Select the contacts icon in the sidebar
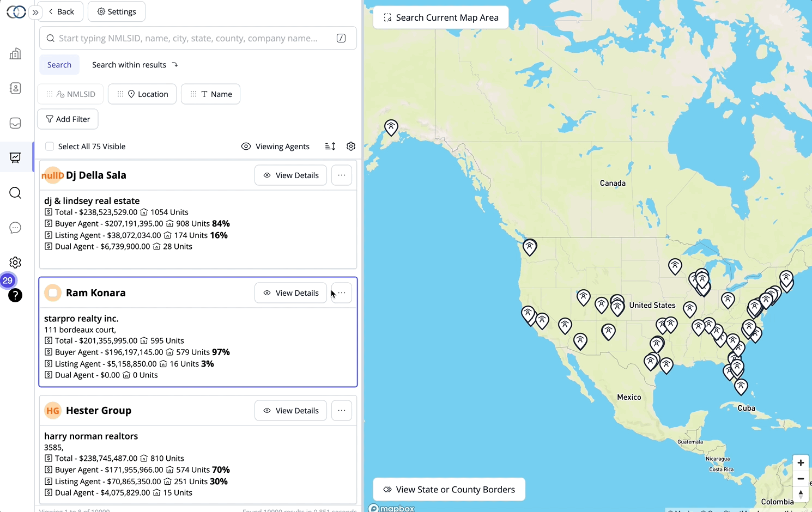Screen dimensions: 812x512 tap(15, 88)
